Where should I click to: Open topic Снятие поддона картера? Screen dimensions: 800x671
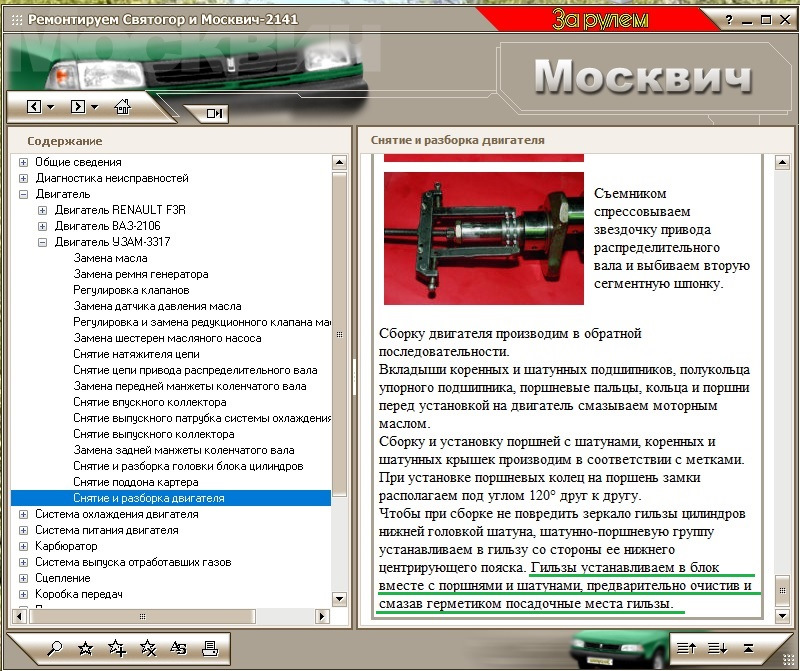[x=136, y=482]
